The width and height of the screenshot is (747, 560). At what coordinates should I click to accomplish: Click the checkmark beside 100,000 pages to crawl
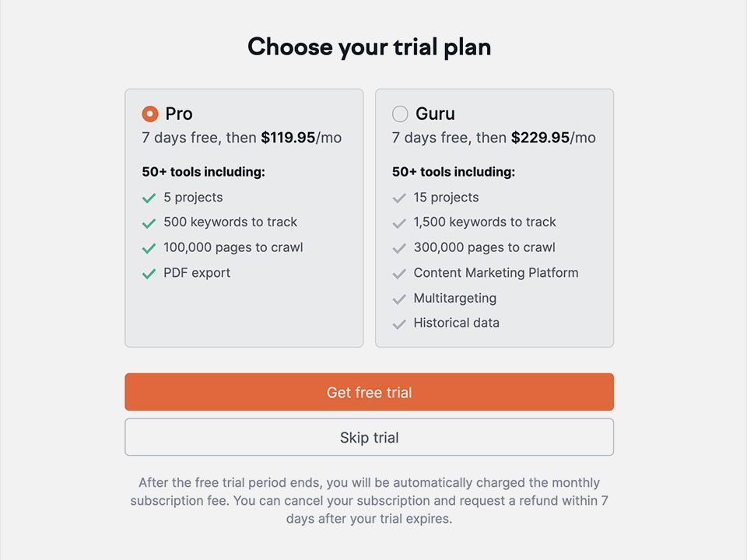pyautogui.click(x=149, y=248)
